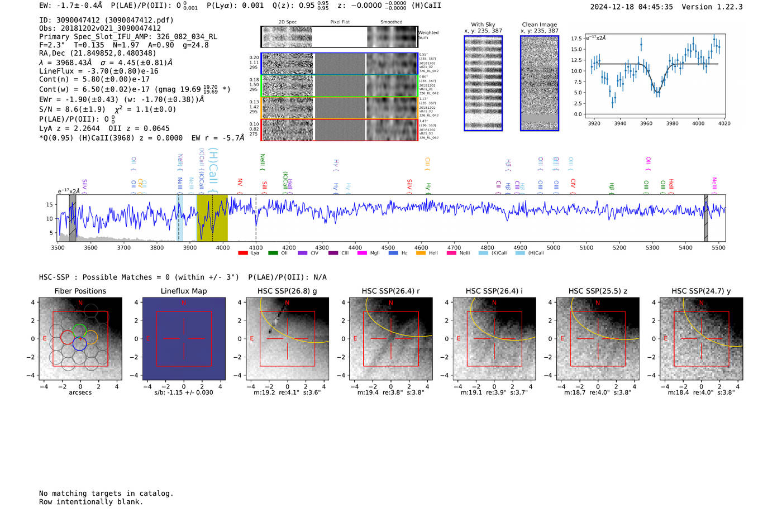
Task: Click the blue fiber circle in Fiber Positions
Action: 79,343
